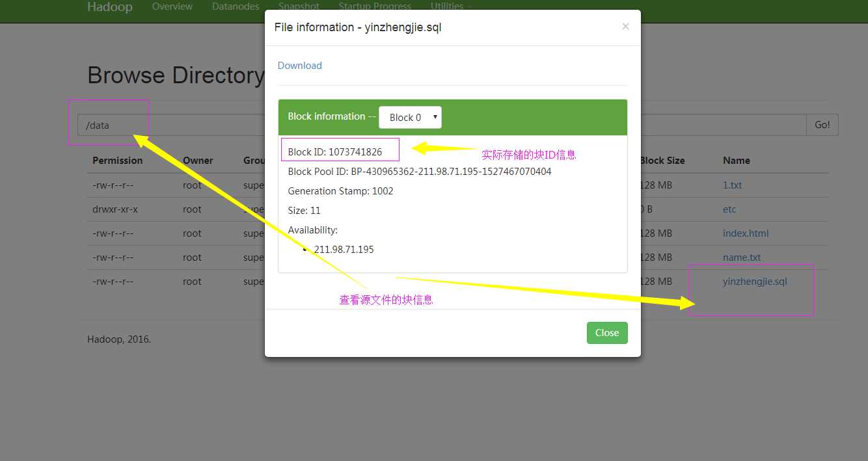
Task: Click the Owner column header
Action: tap(198, 161)
